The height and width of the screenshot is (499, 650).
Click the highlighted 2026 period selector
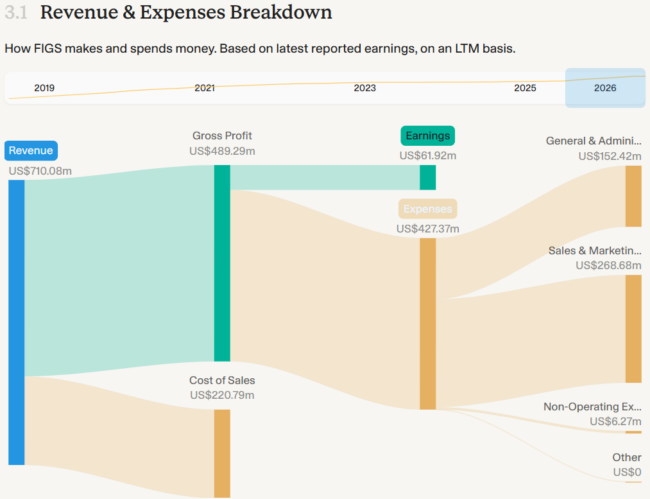point(605,88)
